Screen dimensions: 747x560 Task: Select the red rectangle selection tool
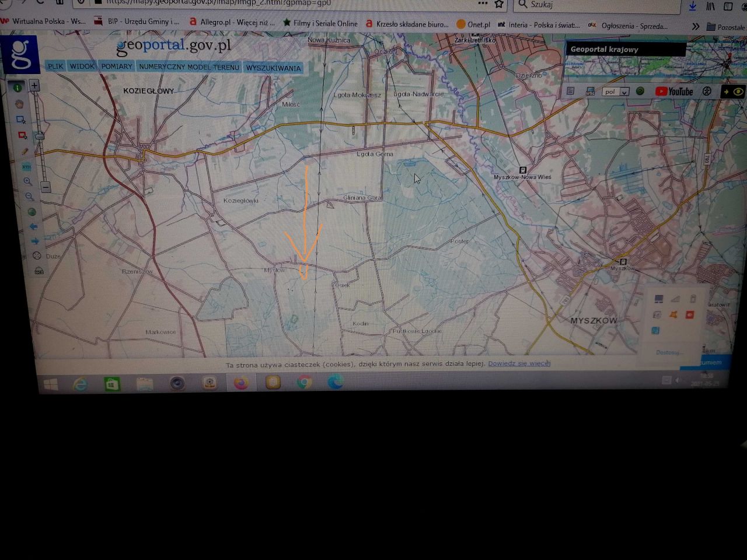[x=23, y=135]
